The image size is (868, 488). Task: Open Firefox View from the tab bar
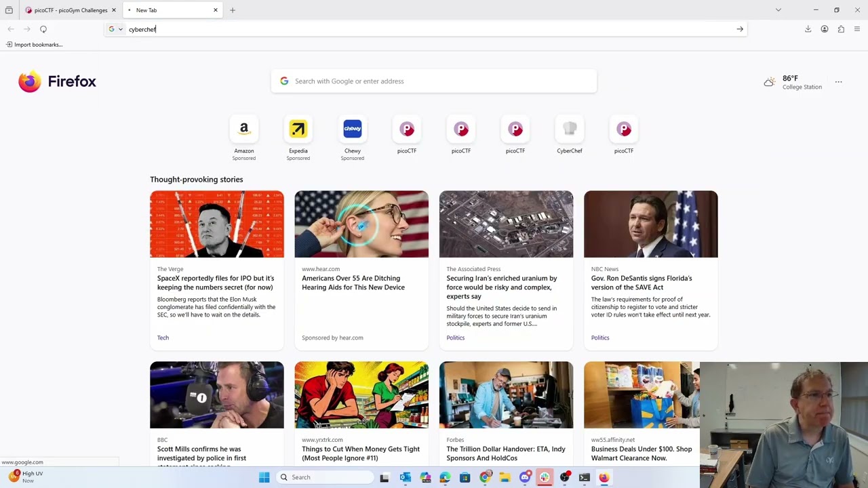(9, 10)
